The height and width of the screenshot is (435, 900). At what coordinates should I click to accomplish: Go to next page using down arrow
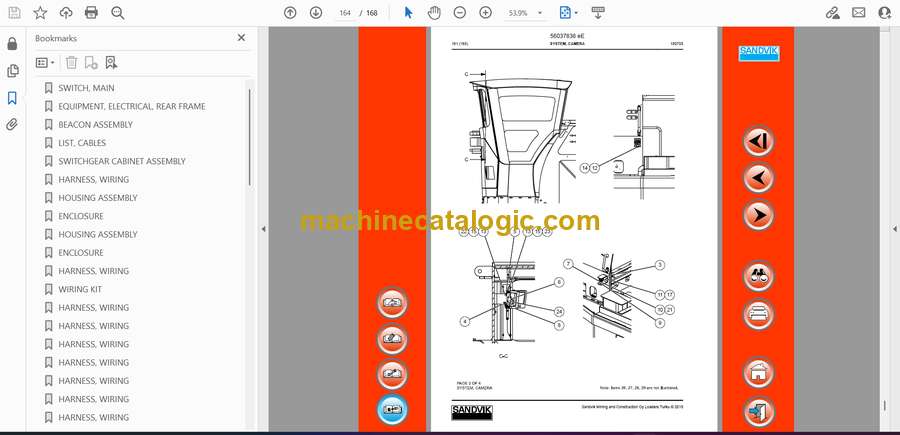click(316, 13)
